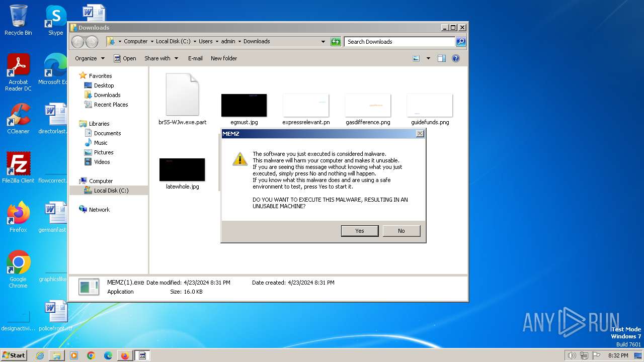Click Open in Explorer toolbar
Image resolution: width=644 pixels, height=362 pixels.
(125, 58)
